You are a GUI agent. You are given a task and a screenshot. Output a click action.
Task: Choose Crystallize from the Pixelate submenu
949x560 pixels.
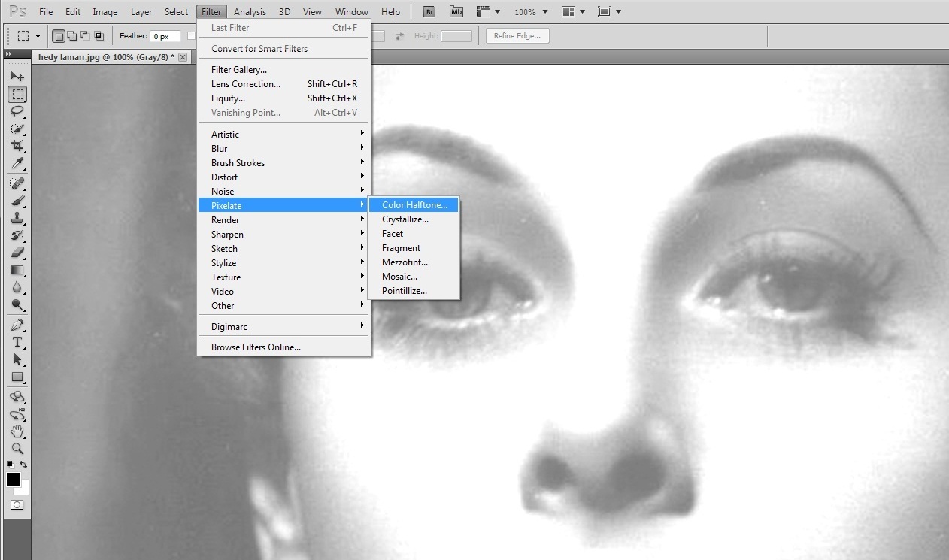(414, 219)
